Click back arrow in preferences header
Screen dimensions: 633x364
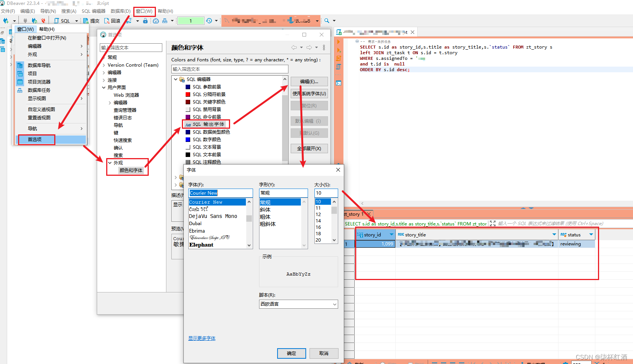tap(294, 47)
